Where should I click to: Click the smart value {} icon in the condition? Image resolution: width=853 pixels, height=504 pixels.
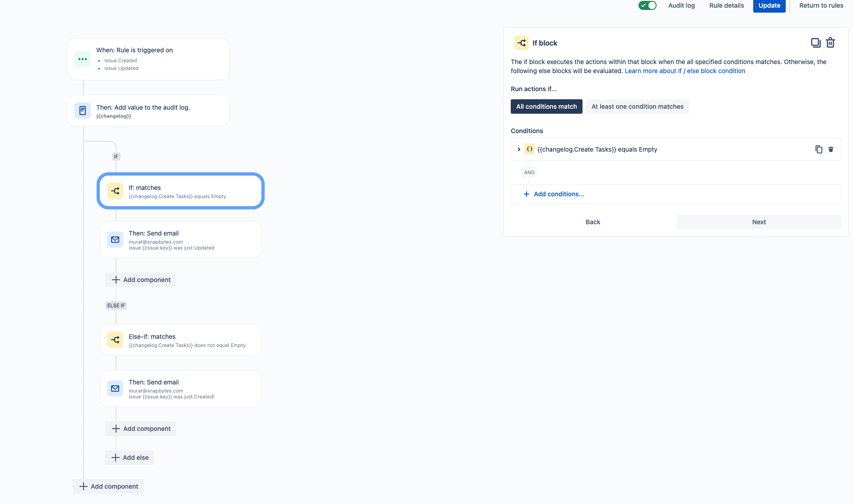click(x=529, y=149)
